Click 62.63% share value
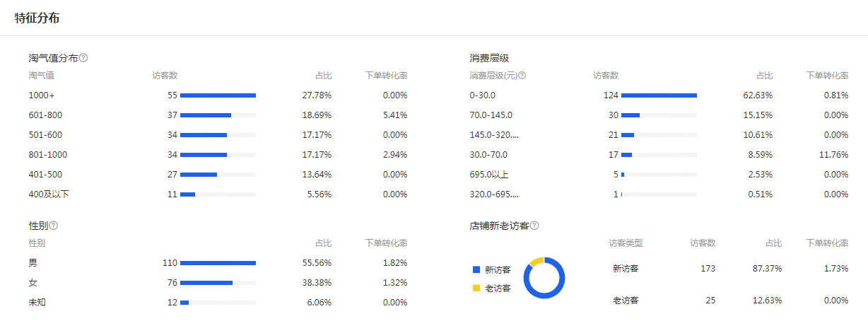The width and height of the screenshot is (868, 326). [x=758, y=95]
